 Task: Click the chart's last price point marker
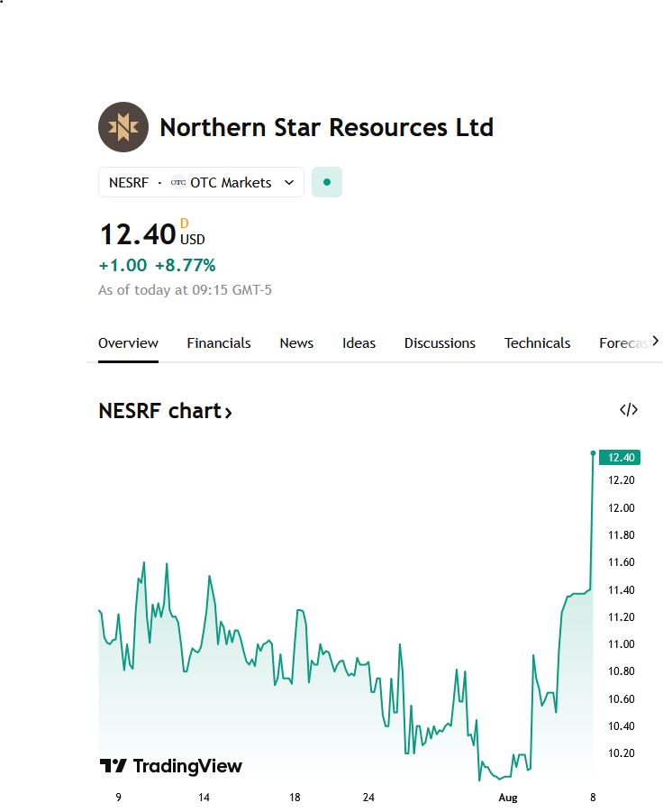pos(593,453)
